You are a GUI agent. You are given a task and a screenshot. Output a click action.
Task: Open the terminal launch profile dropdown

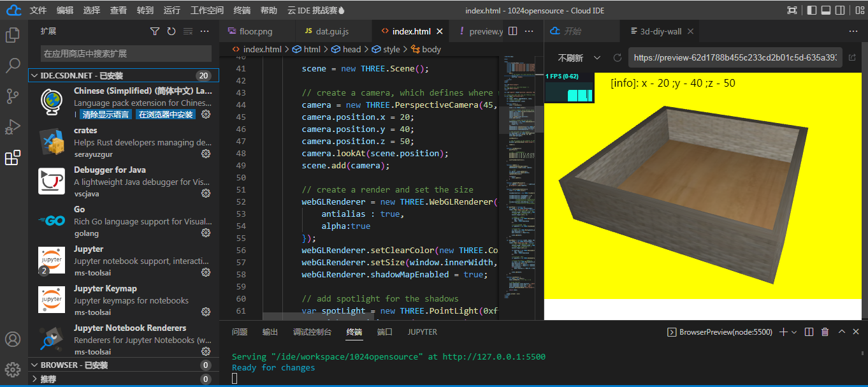[x=795, y=332]
